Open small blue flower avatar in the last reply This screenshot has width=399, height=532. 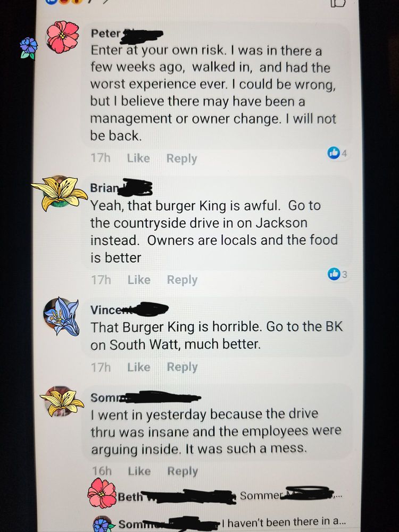point(103,524)
